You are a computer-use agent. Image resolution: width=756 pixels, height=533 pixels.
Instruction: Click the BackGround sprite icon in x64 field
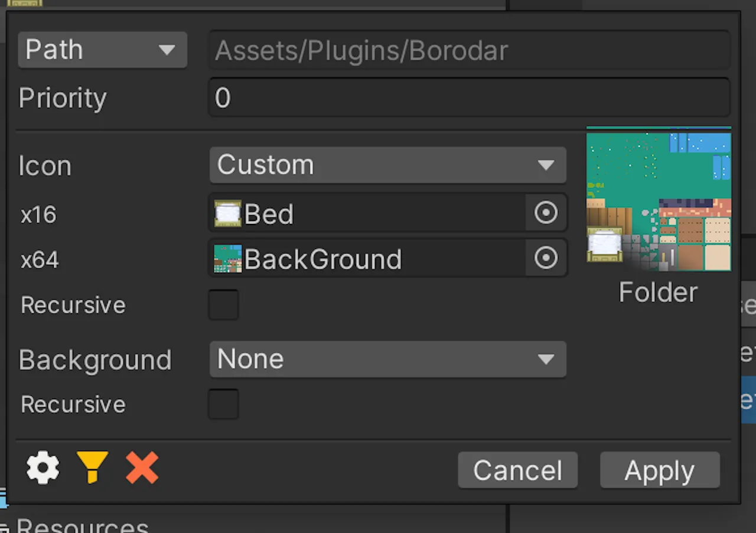coord(227,259)
